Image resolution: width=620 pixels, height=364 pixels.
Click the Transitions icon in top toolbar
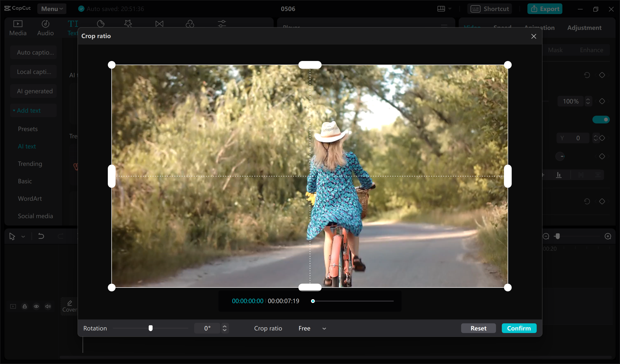point(159,24)
